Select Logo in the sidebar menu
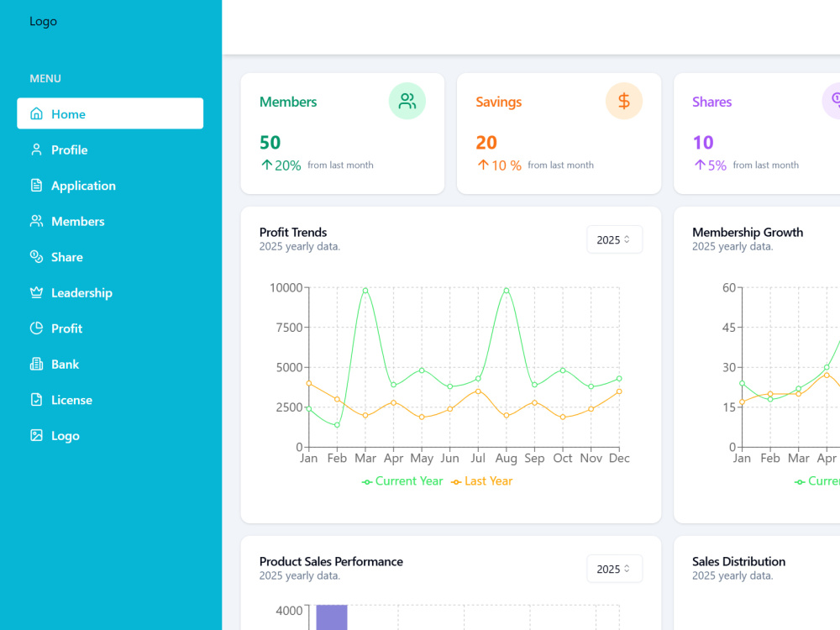The height and width of the screenshot is (630, 840). coord(110,435)
